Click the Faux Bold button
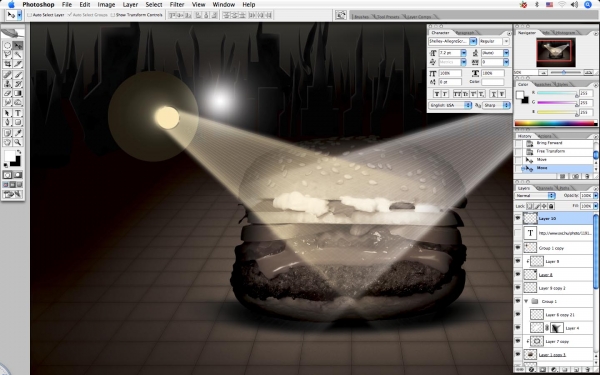Screen dimensions: 600x375 (437, 94)
